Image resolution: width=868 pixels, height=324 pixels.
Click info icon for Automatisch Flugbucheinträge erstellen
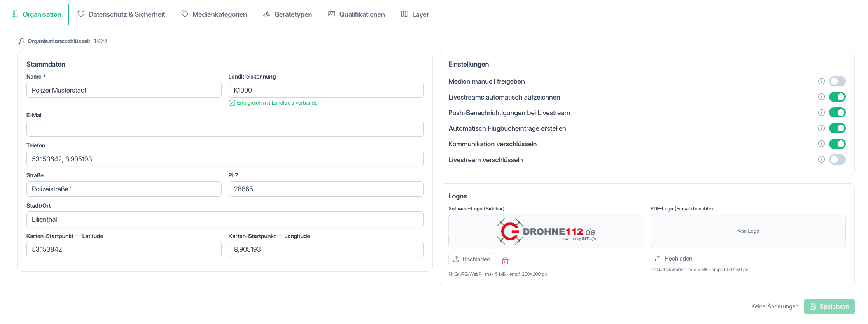tap(821, 128)
